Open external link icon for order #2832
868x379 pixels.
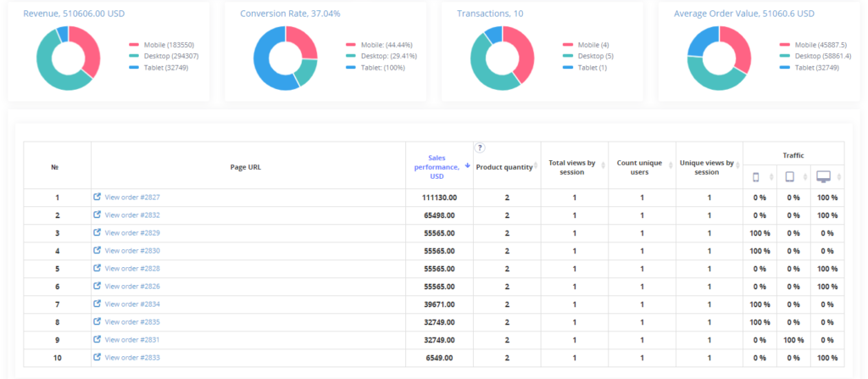[97, 215]
